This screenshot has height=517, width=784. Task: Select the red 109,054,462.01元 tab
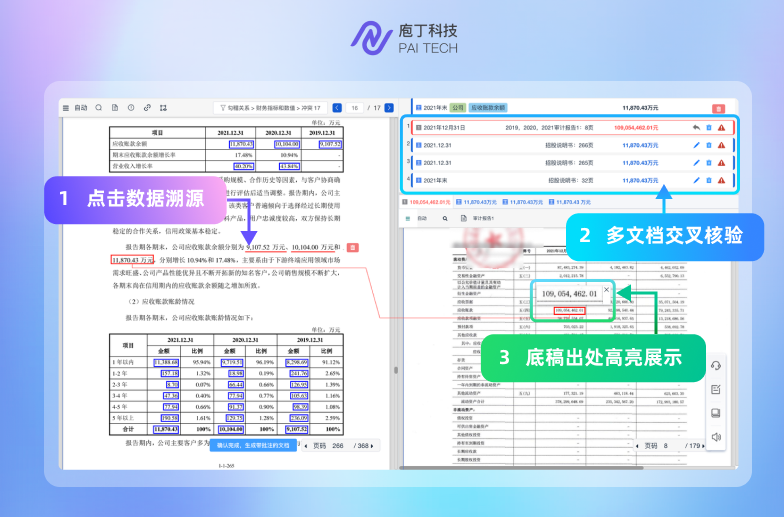426,202
